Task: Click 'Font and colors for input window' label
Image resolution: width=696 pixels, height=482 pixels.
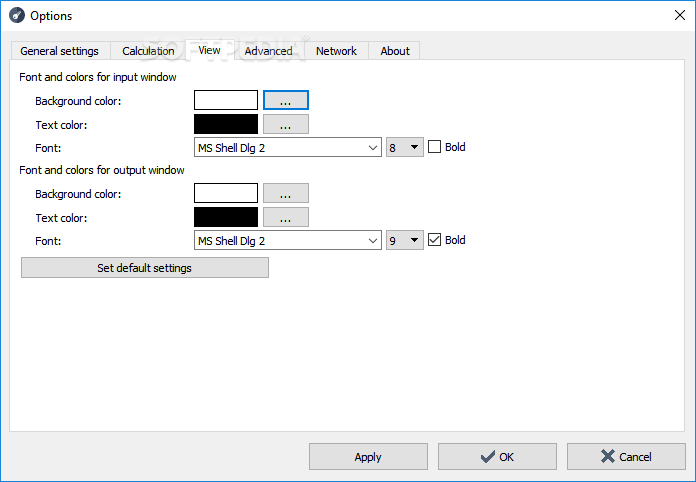Action: (x=98, y=77)
